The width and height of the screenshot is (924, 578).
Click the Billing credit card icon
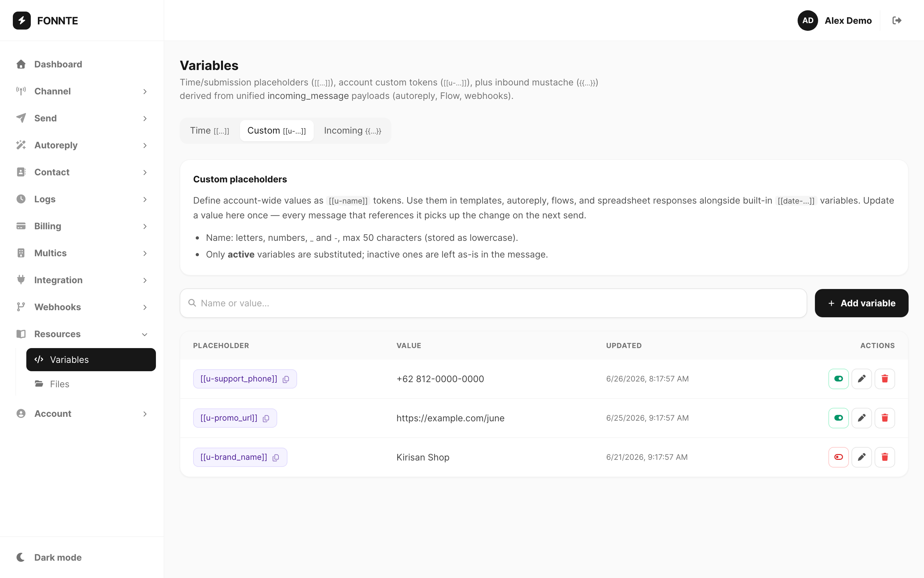(21, 226)
